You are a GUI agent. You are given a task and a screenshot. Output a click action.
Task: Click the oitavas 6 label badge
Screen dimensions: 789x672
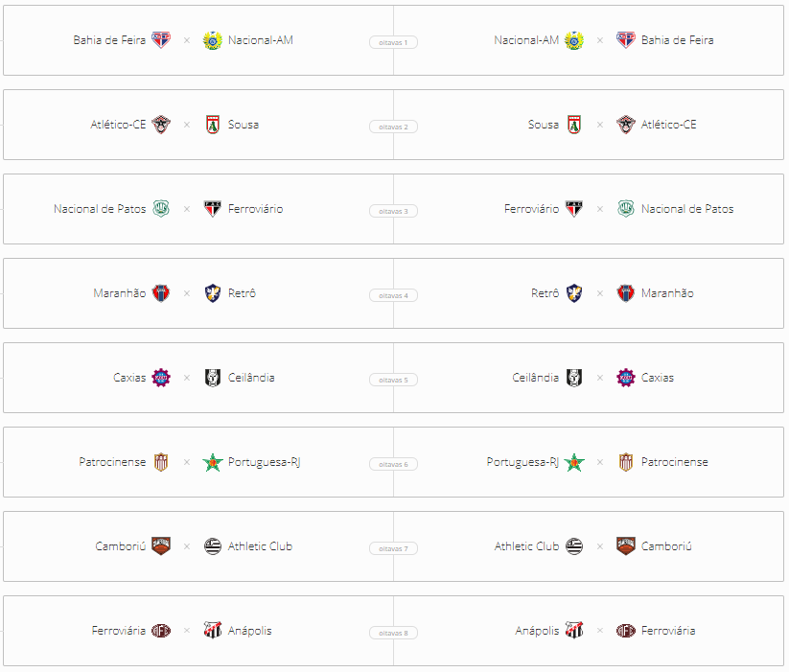pos(393,464)
